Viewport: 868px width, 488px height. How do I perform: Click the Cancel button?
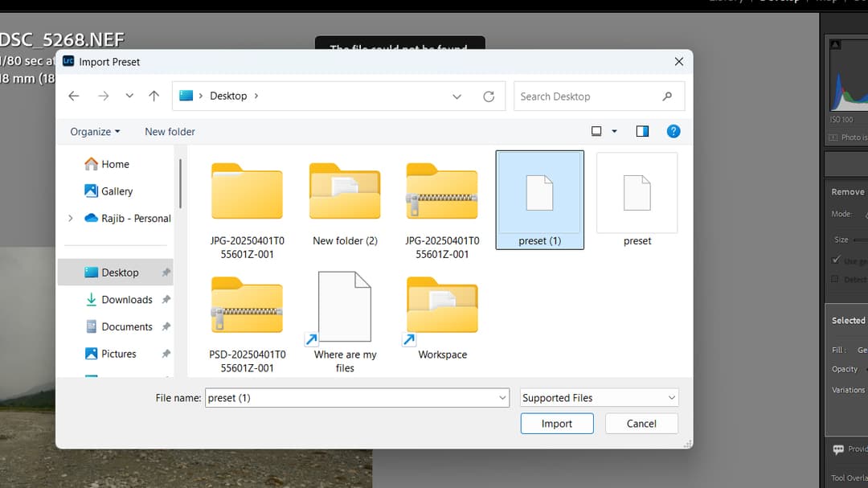(x=641, y=424)
